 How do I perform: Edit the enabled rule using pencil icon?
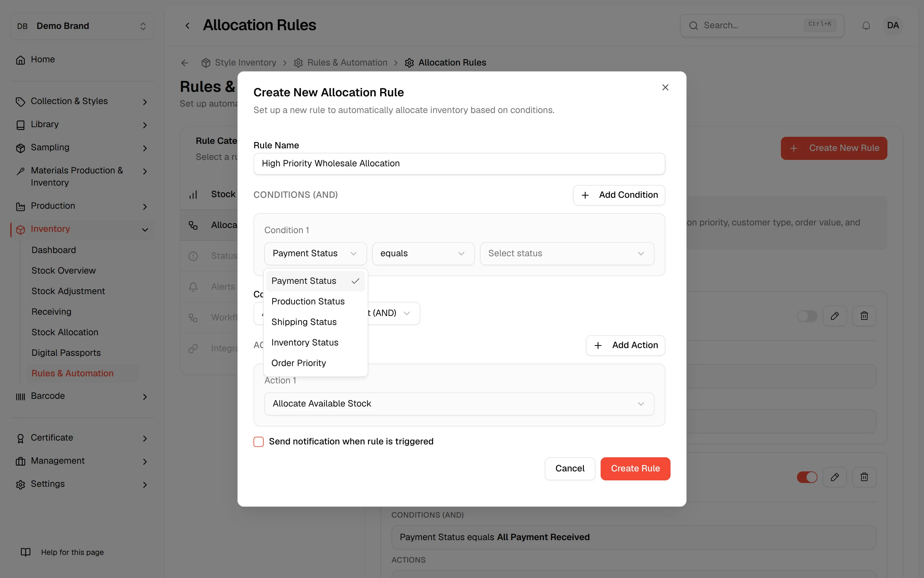click(x=835, y=477)
